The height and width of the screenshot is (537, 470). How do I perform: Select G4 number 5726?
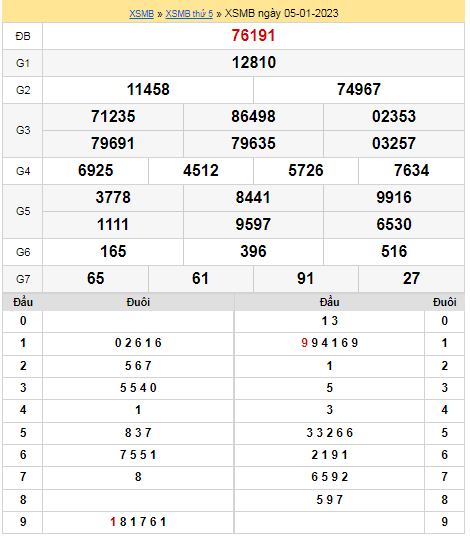click(x=306, y=171)
